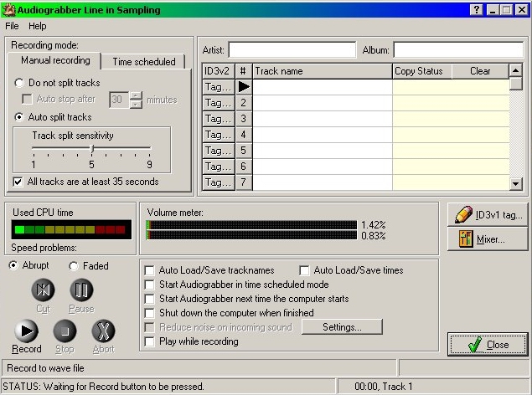Click the Tag button for track 3
The height and width of the screenshot is (395, 532).
click(x=218, y=119)
